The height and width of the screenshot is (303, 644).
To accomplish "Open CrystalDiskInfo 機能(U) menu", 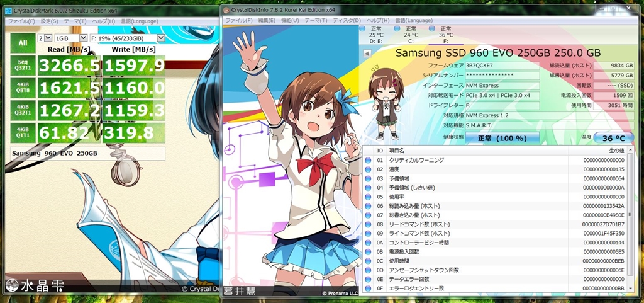I will point(290,20).
